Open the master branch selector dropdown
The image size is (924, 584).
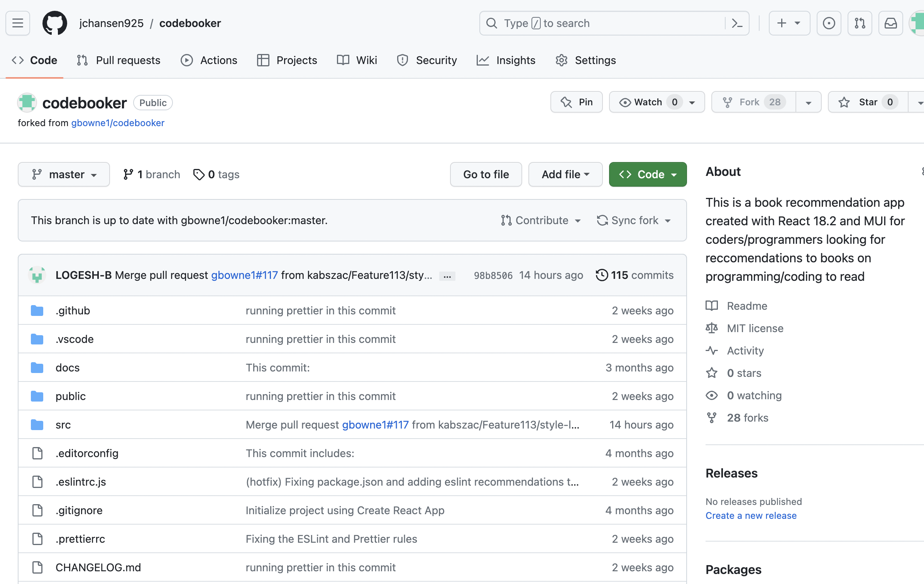click(x=64, y=174)
